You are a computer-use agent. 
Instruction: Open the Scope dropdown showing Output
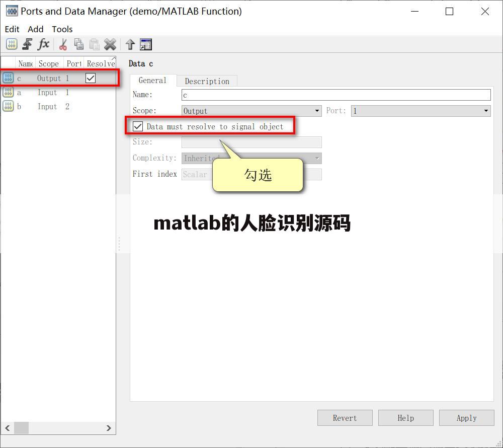(251, 111)
